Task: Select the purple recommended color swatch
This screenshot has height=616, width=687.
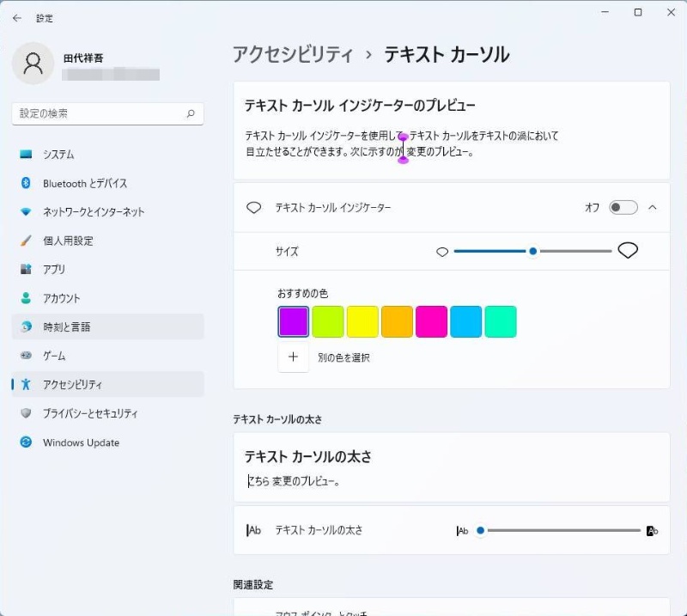Action: point(293,321)
